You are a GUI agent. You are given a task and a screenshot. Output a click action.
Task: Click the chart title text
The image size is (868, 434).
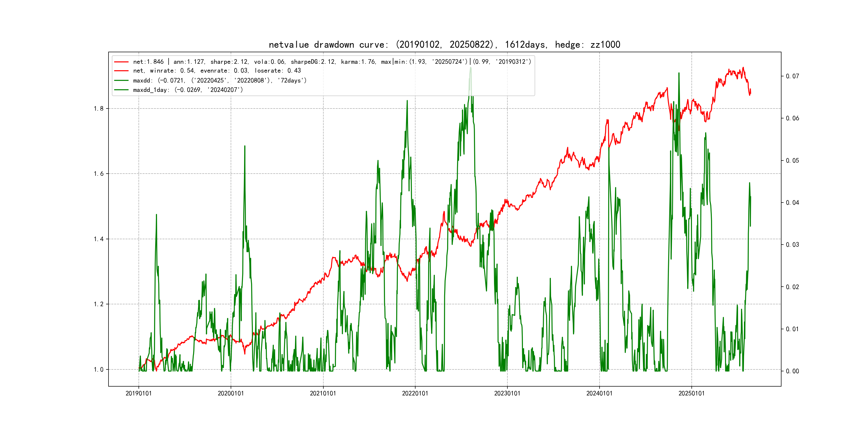coord(444,44)
